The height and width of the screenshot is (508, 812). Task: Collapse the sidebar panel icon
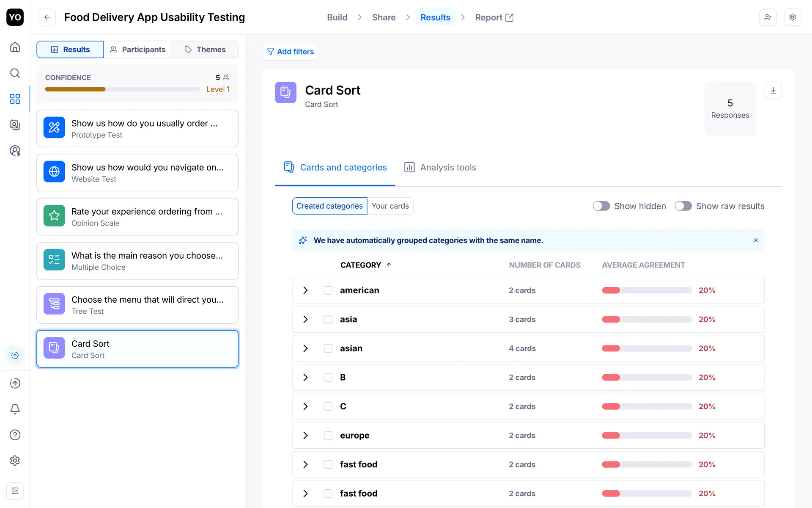15,491
